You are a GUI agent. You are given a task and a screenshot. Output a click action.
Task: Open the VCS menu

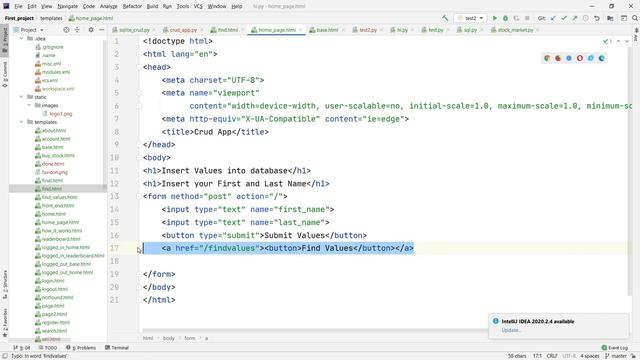tap(198, 6)
